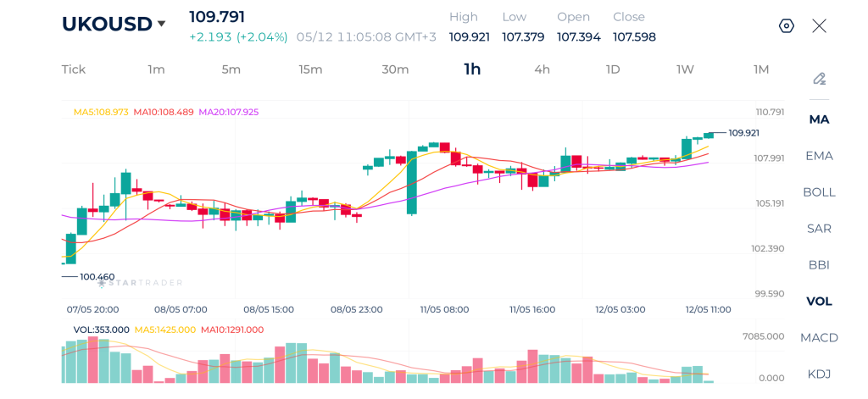Turn on the SAR indicator
The image size is (868, 399).
click(x=820, y=229)
